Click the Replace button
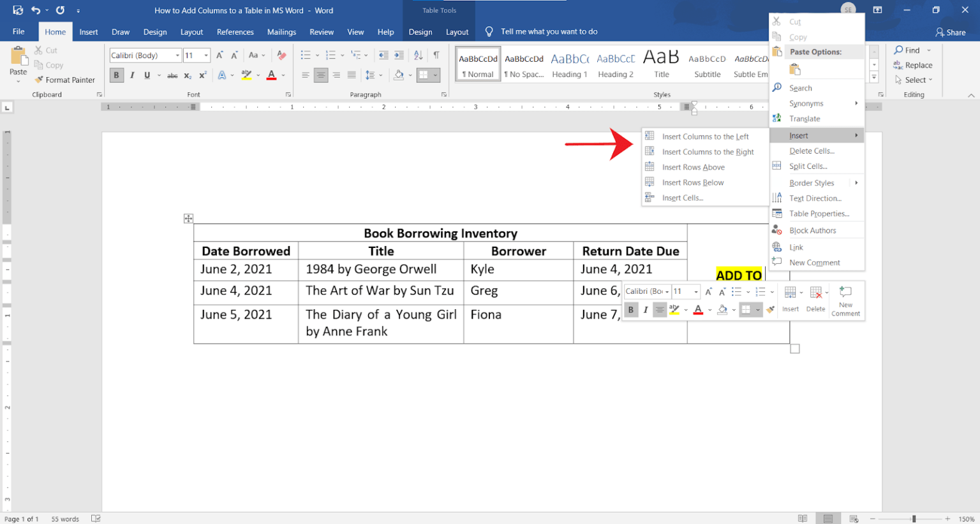Viewport: 980px width, 524px height. pyautogui.click(x=913, y=65)
